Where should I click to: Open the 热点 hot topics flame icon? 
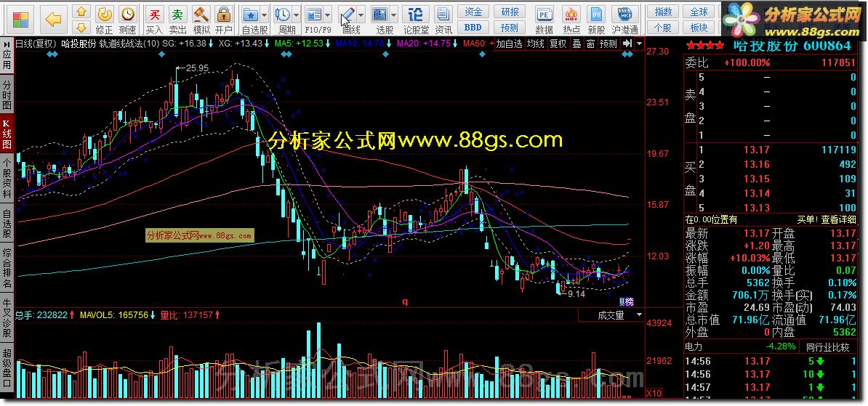click(x=571, y=20)
